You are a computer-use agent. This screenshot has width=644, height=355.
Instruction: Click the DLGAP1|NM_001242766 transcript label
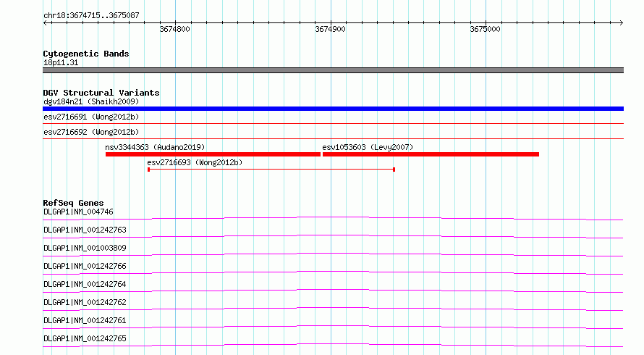tap(85, 266)
